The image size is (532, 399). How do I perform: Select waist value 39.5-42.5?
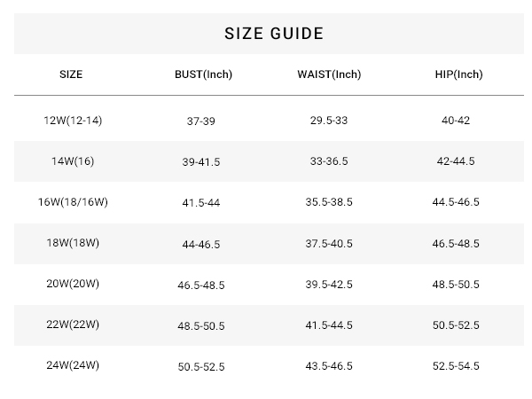329,285
